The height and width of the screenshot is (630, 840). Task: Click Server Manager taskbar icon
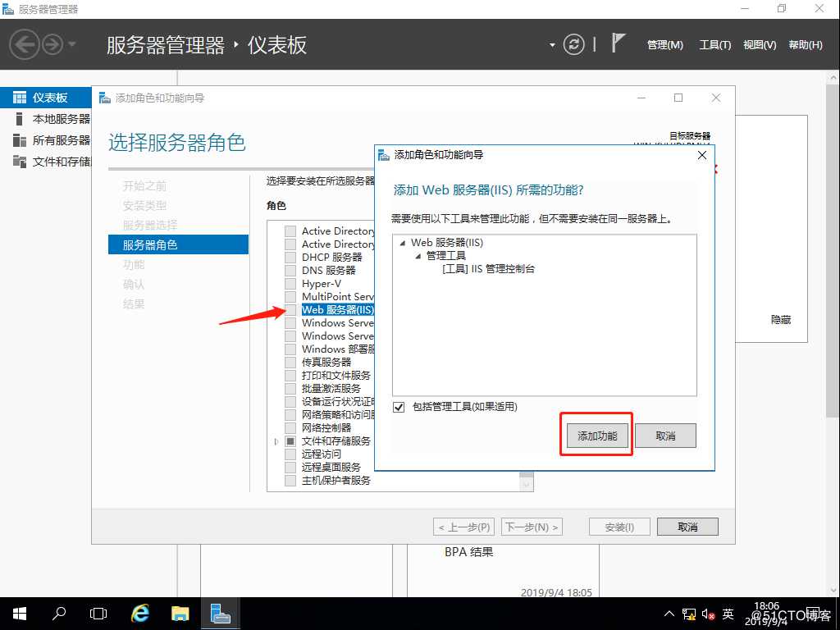tap(220, 614)
